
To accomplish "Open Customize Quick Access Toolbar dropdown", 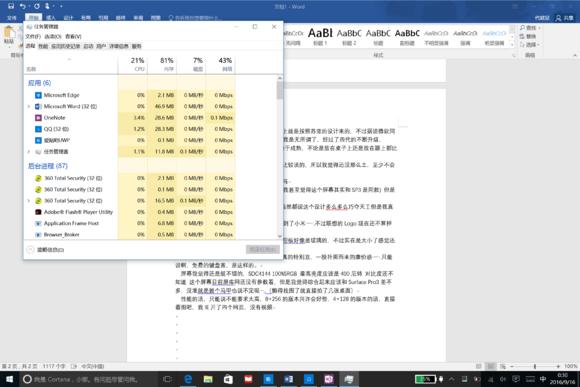I will tap(61, 6).
